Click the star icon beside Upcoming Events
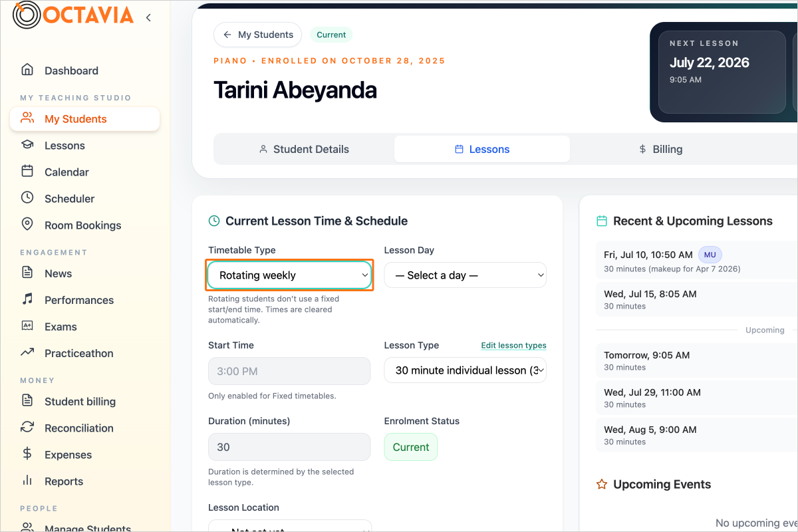798x532 pixels. 602,484
